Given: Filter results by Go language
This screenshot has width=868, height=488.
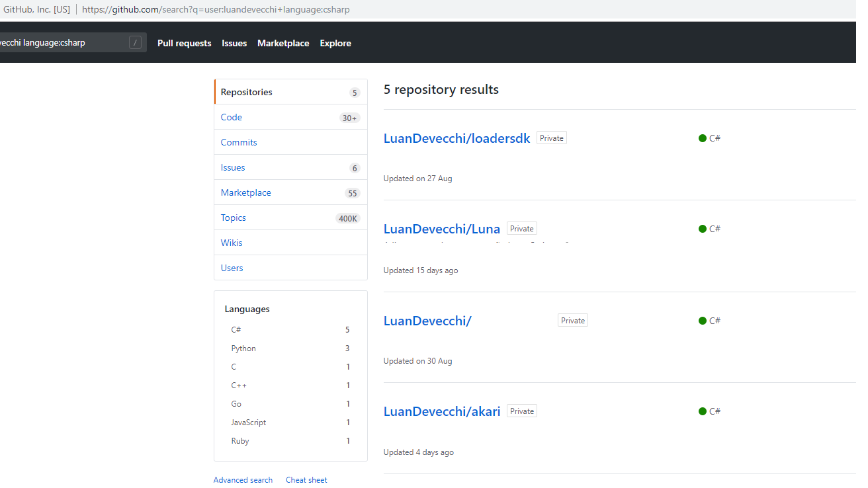Looking at the screenshot, I should click(290, 403).
